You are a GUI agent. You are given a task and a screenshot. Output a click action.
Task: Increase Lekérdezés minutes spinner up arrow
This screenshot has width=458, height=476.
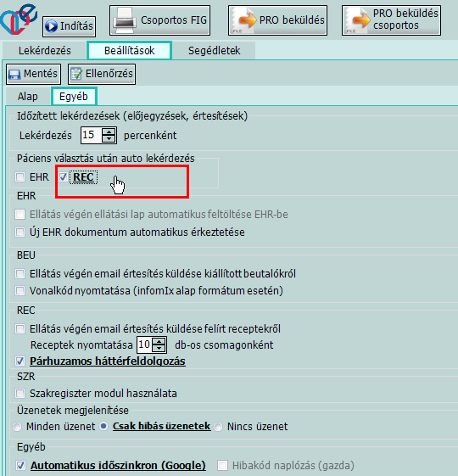[x=109, y=132]
